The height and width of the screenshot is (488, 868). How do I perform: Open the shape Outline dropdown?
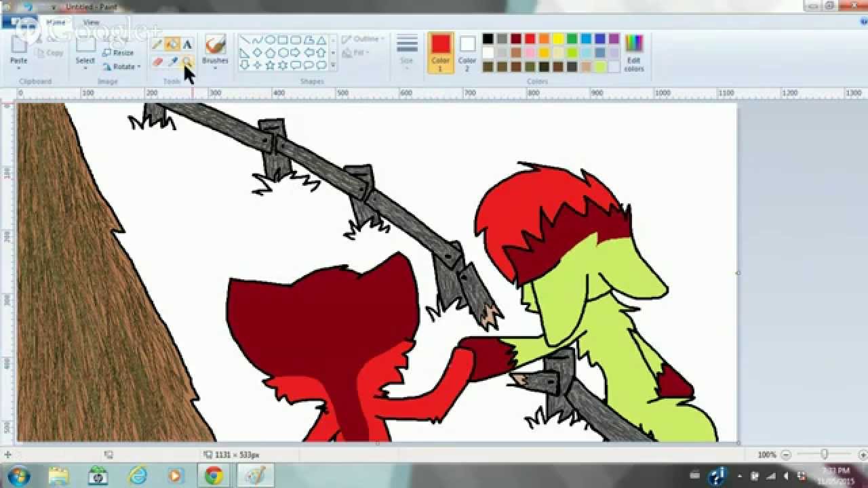click(x=363, y=39)
